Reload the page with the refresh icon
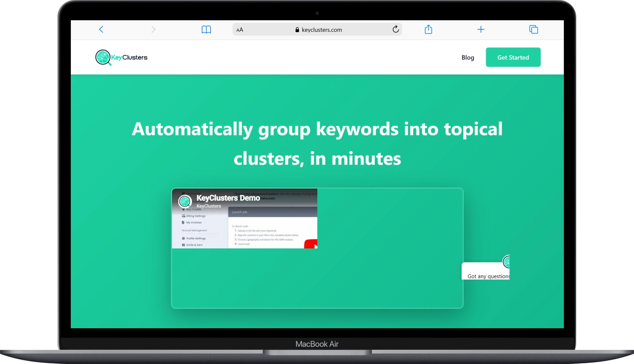Image resolution: width=634 pixels, height=364 pixels. 396,29
